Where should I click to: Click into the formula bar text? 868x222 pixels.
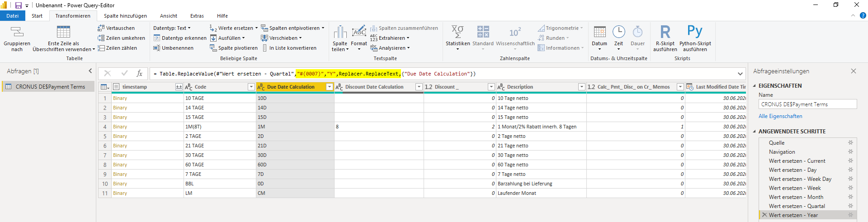pos(443,74)
